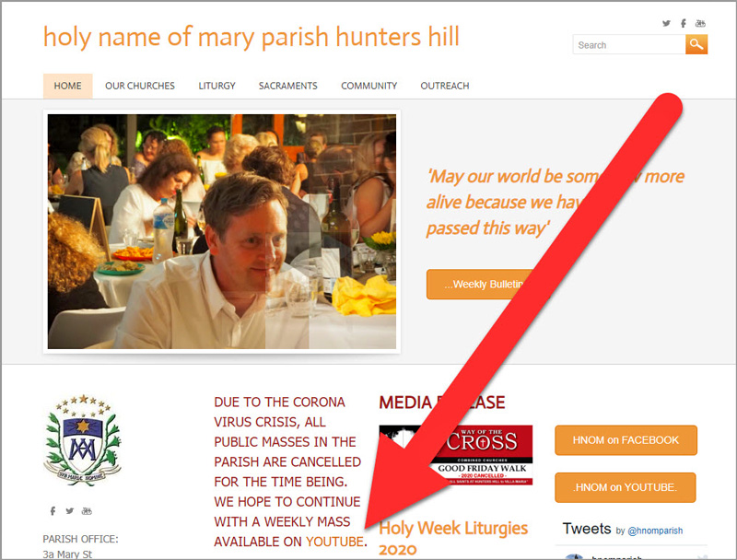Click the orange magnifier search button
Screen dimensions: 737x560
[x=696, y=44]
